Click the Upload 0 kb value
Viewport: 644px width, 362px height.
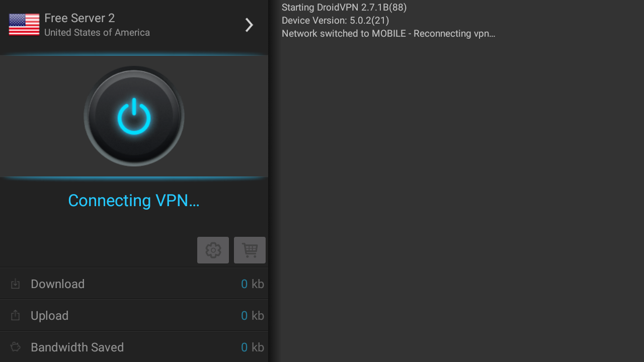pyautogui.click(x=252, y=316)
